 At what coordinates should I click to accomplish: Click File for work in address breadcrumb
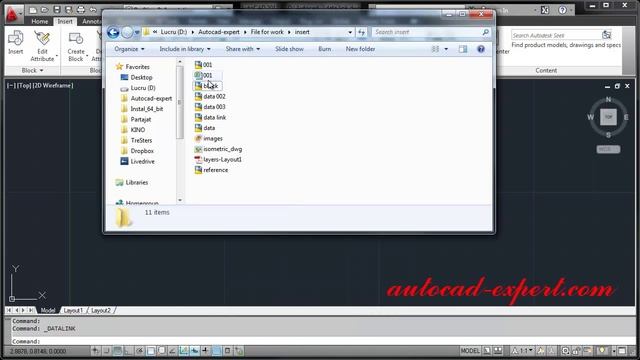[x=267, y=32]
